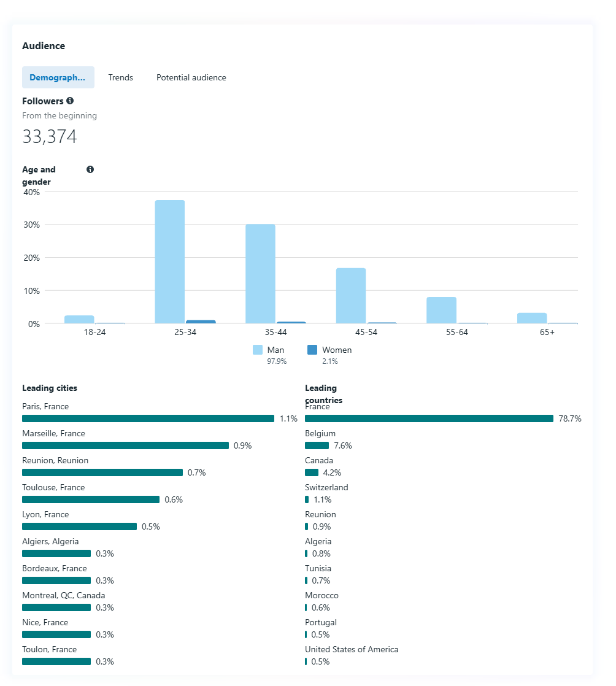
Task: Click the 33,374 followers count
Action: (50, 137)
